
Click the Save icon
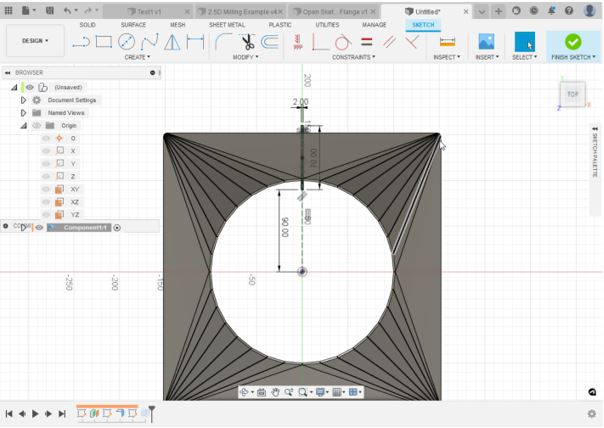(50, 11)
